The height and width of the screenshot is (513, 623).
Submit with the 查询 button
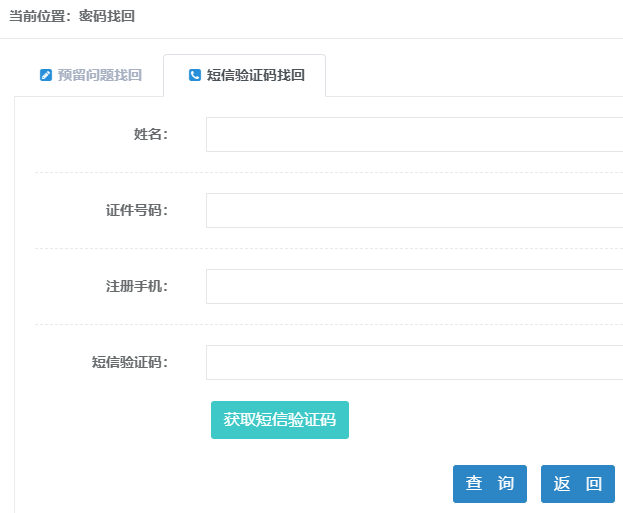click(489, 484)
